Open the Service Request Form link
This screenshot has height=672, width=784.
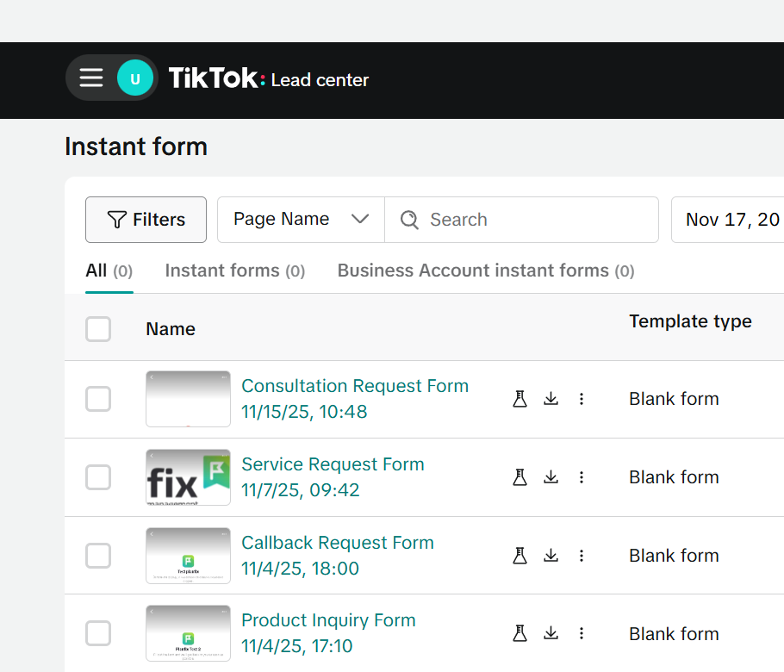coord(333,464)
